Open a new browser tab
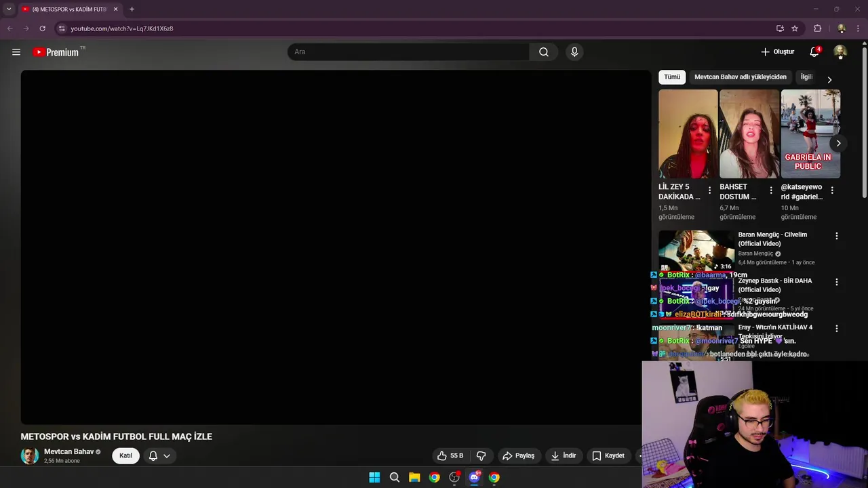868x488 pixels. (x=132, y=9)
